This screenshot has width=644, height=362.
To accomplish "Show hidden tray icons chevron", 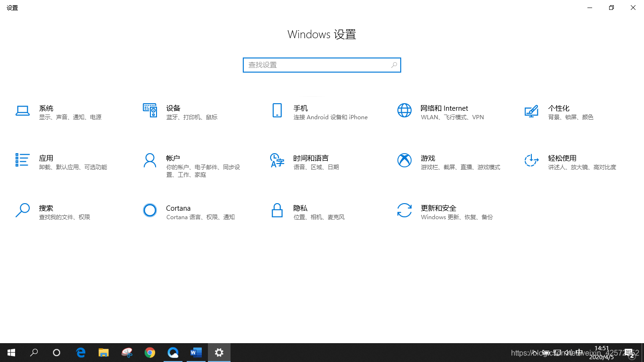I will click(x=534, y=353).
